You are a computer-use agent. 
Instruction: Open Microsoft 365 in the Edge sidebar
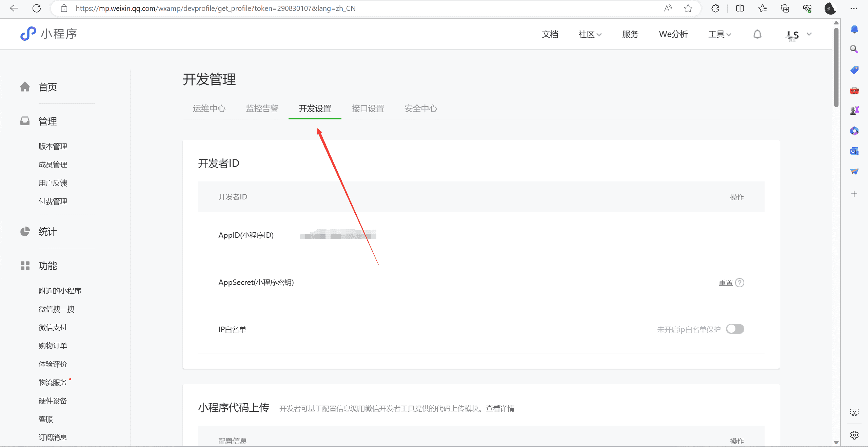tap(854, 131)
